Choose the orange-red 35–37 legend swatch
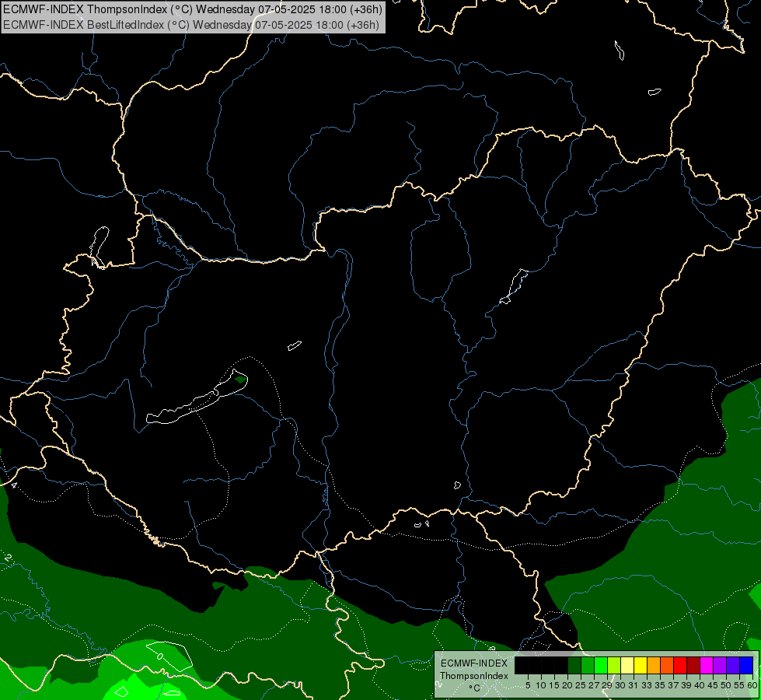Viewport: 761px width, 700px height. [x=667, y=665]
